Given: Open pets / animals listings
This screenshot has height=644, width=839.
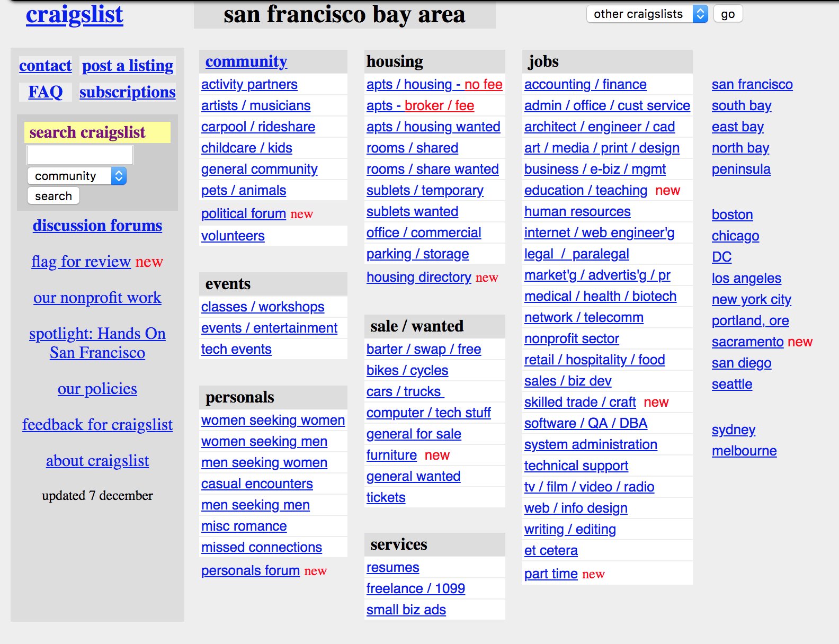Looking at the screenshot, I should click(244, 190).
